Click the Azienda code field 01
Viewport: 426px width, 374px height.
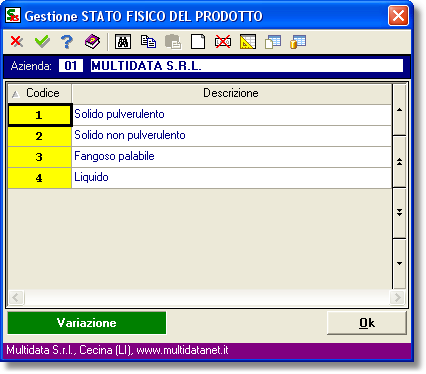tap(71, 66)
